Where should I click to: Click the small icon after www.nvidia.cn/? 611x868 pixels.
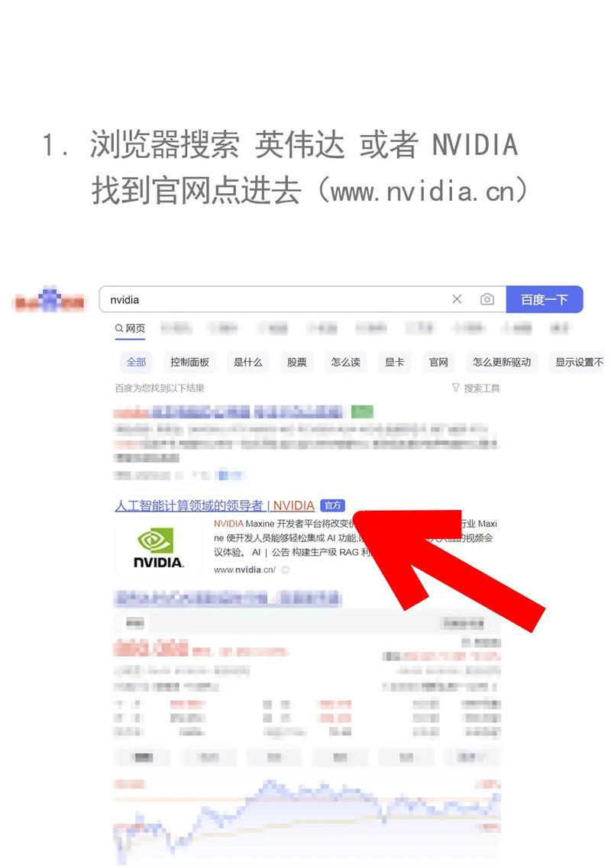coord(286,570)
